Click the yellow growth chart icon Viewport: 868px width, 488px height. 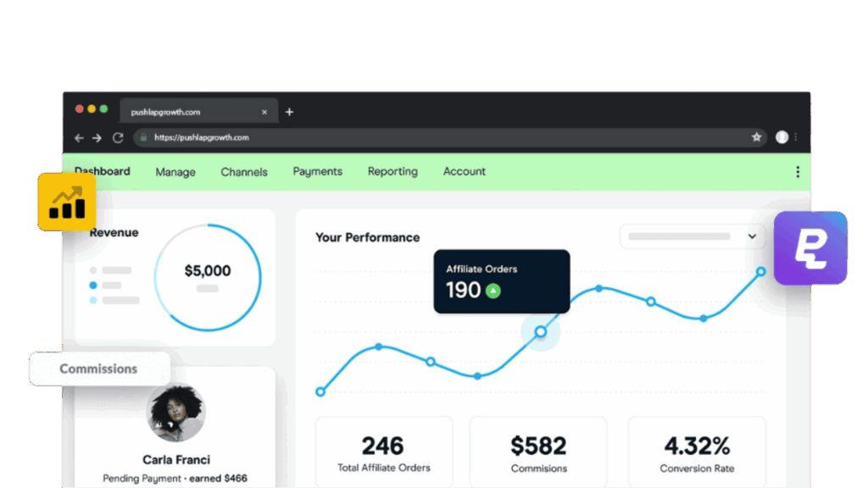66,202
